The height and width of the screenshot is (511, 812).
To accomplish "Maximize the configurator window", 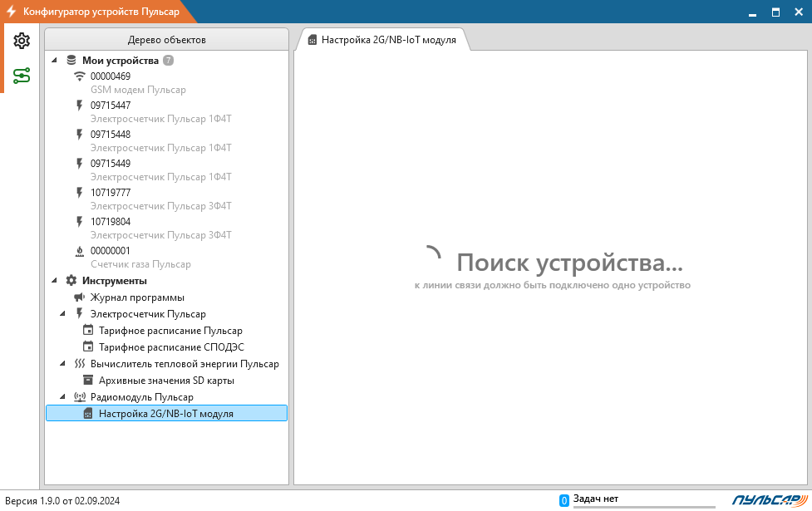I will [775, 12].
